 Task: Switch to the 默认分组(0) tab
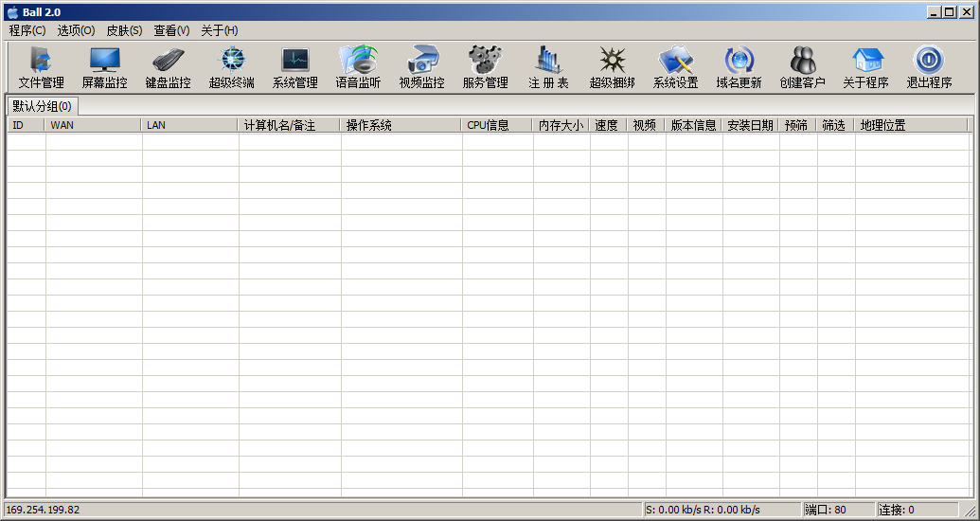point(42,105)
